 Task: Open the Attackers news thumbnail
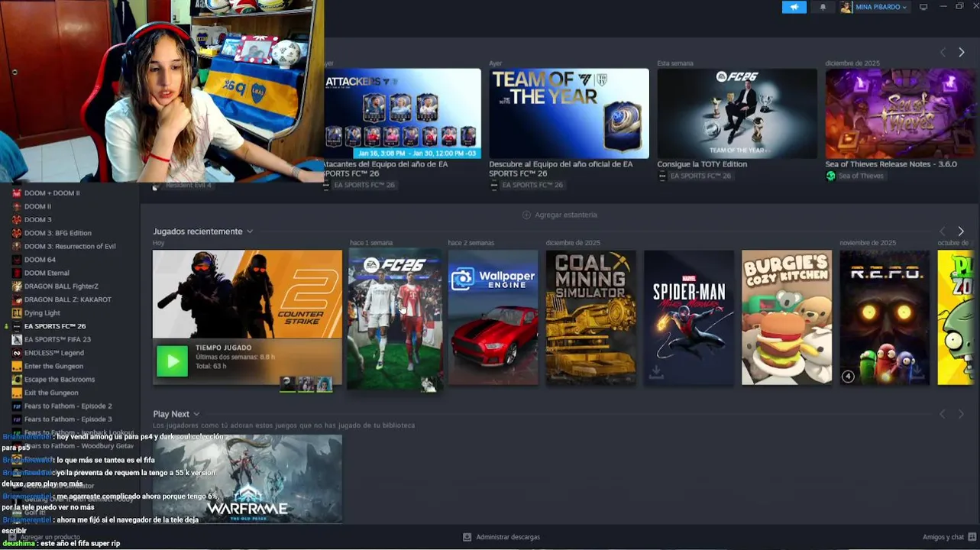(403, 114)
